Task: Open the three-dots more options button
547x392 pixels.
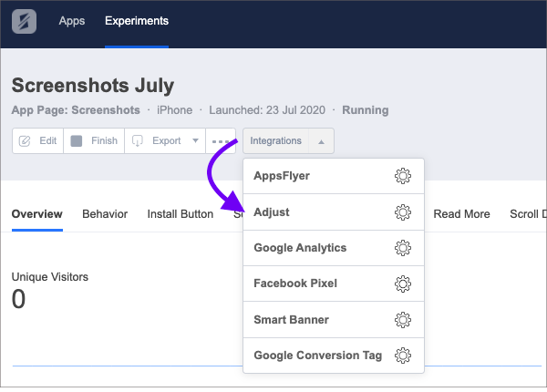Action: click(221, 141)
